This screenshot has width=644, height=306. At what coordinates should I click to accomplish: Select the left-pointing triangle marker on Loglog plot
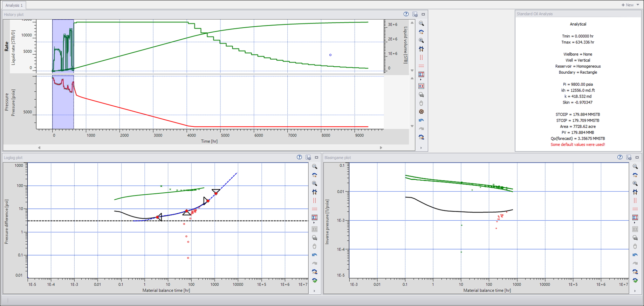(159, 217)
